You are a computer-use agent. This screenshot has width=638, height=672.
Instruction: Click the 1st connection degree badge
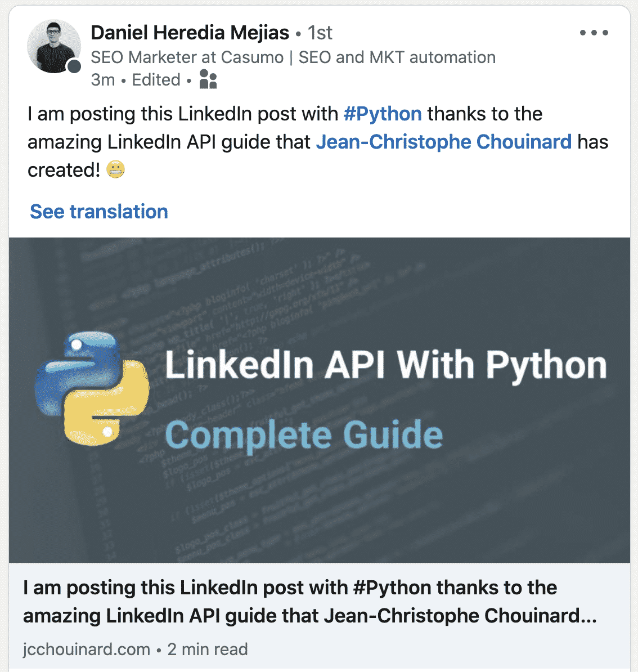320,33
